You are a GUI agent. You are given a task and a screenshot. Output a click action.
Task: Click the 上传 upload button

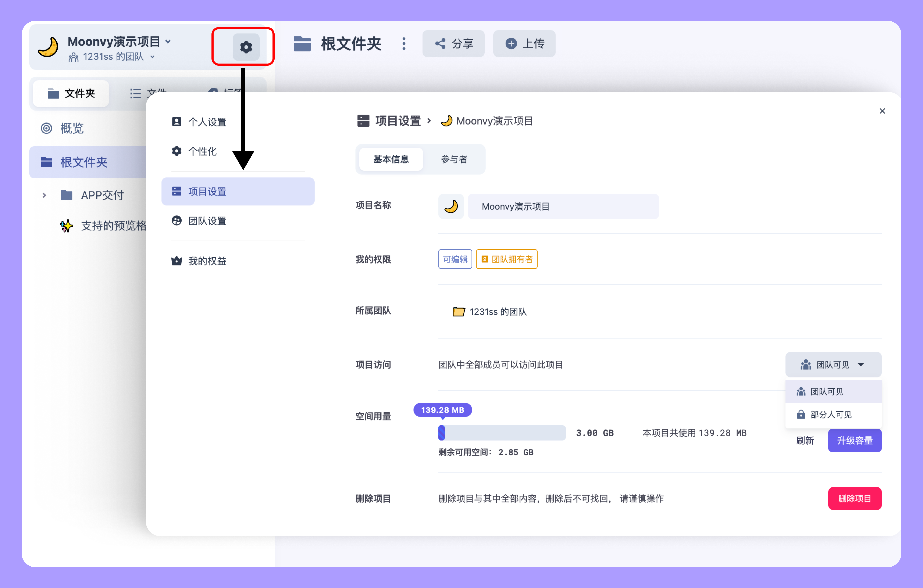pyautogui.click(x=524, y=44)
